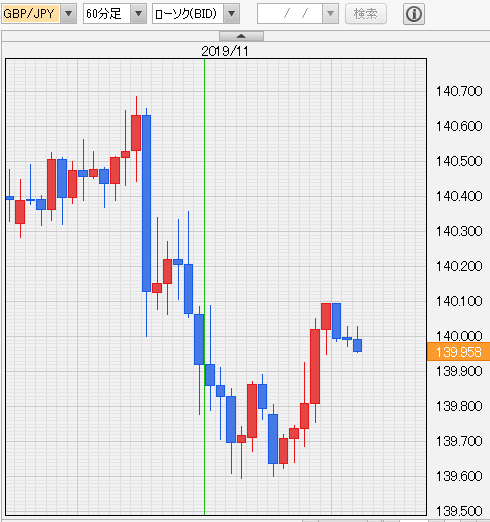Image resolution: width=490 pixels, height=522 pixels.
Task: Click the 139.900 price axis label
Action: [459, 371]
